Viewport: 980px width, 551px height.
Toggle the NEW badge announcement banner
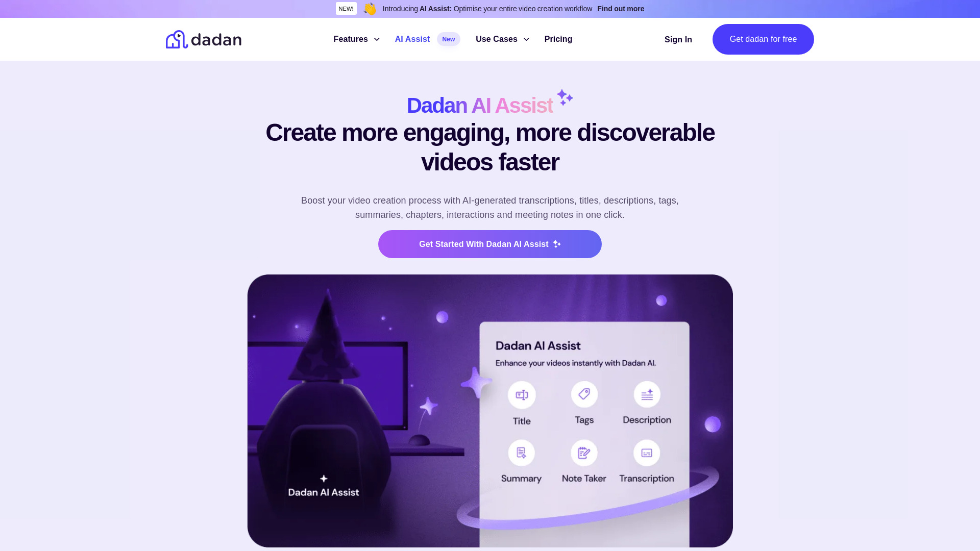(345, 8)
